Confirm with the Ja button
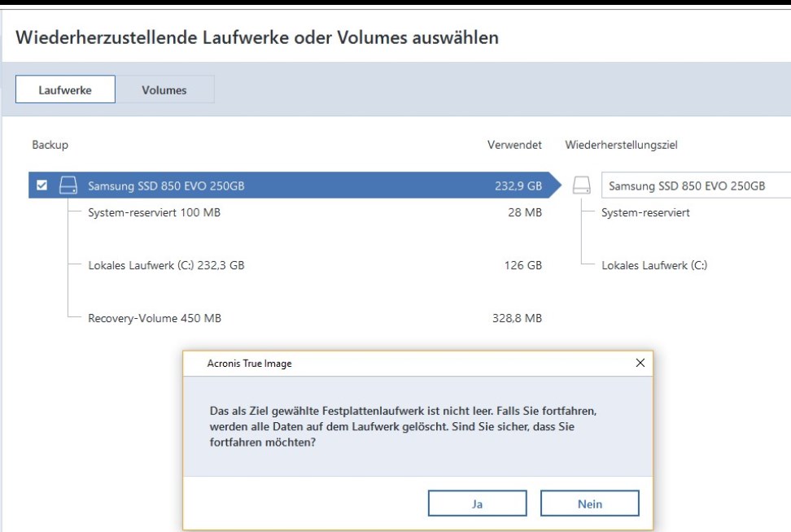This screenshot has height=532, width=791. (x=477, y=504)
